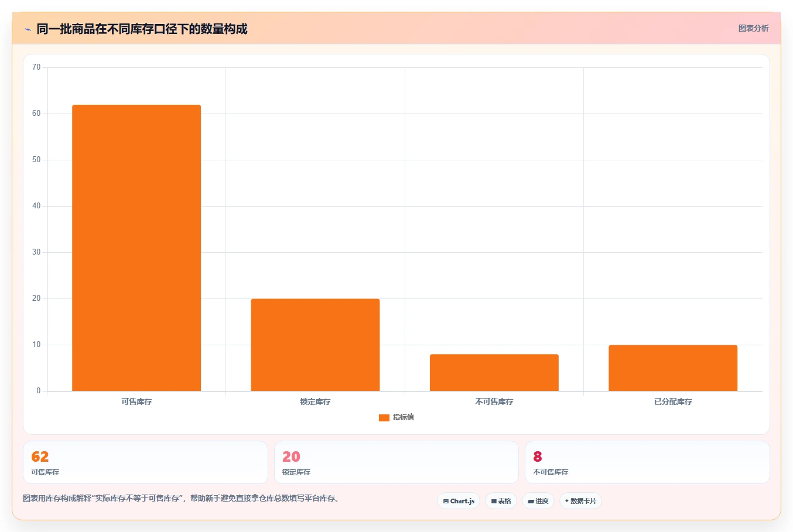This screenshot has width=793, height=532.
Task: Click the 可售库存 x-axis label
Action: pyautogui.click(x=136, y=401)
